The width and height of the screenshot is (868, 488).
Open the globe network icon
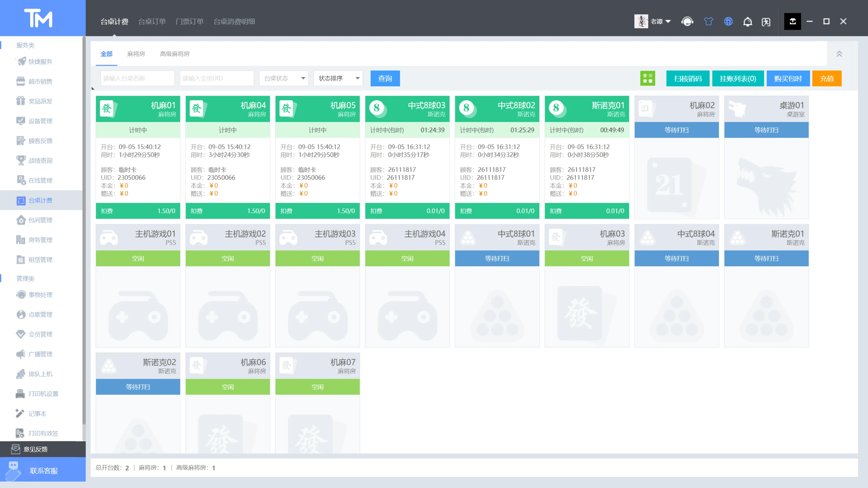(728, 22)
